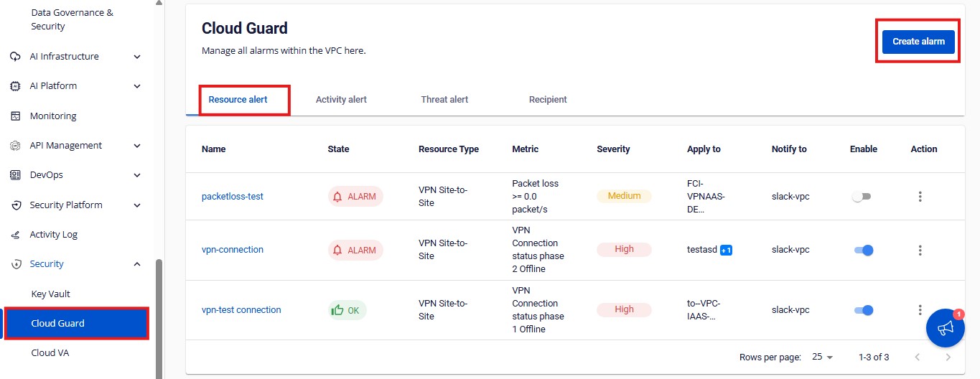Expand the API Management menu
Screen dimensions: 980x379
click(x=137, y=146)
